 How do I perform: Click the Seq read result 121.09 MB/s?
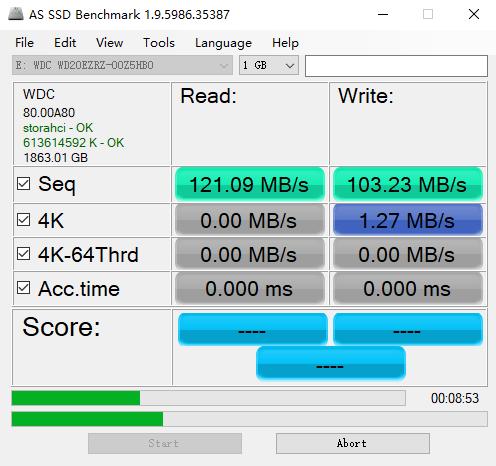pyautogui.click(x=250, y=184)
